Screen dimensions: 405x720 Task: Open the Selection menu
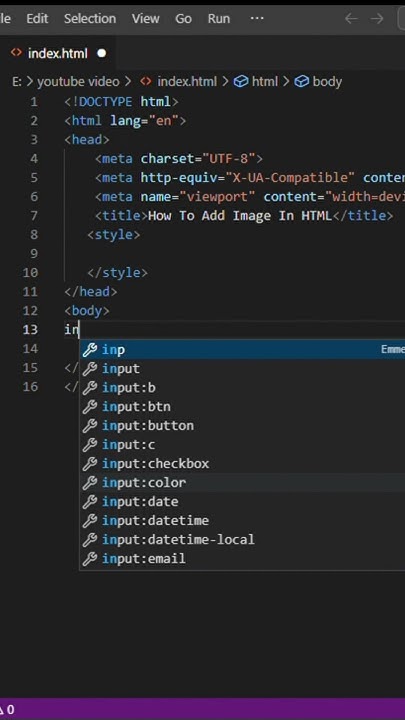(90, 19)
